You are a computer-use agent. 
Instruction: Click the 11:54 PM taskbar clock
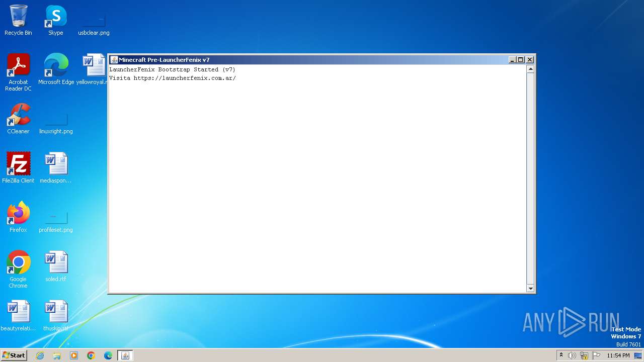coord(618,355)
